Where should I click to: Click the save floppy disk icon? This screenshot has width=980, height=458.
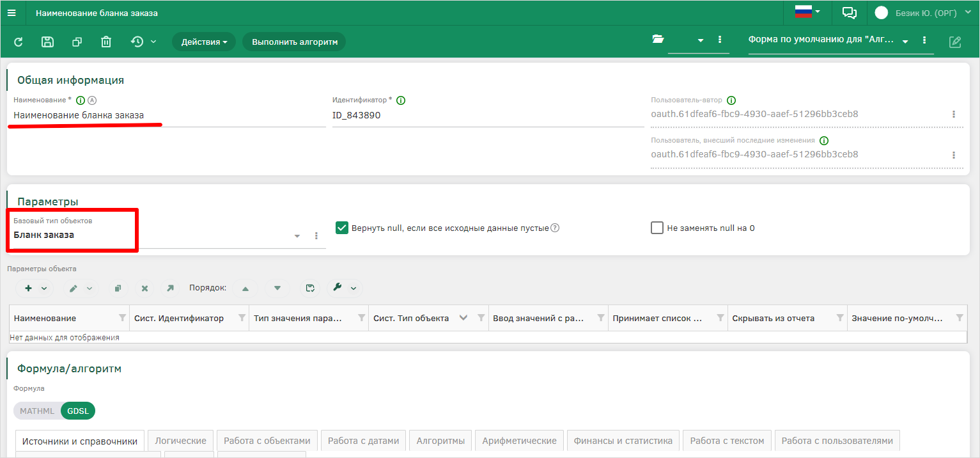point(47,42)
